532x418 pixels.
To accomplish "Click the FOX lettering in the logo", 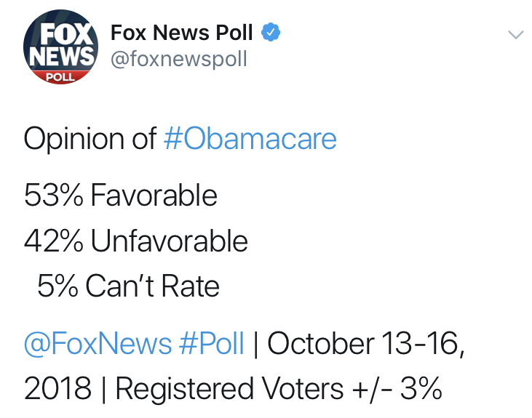I will point(66,34).
